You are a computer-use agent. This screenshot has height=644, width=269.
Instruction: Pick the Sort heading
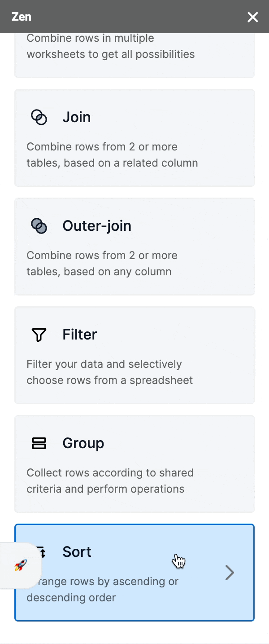click(x=77, y=552)
